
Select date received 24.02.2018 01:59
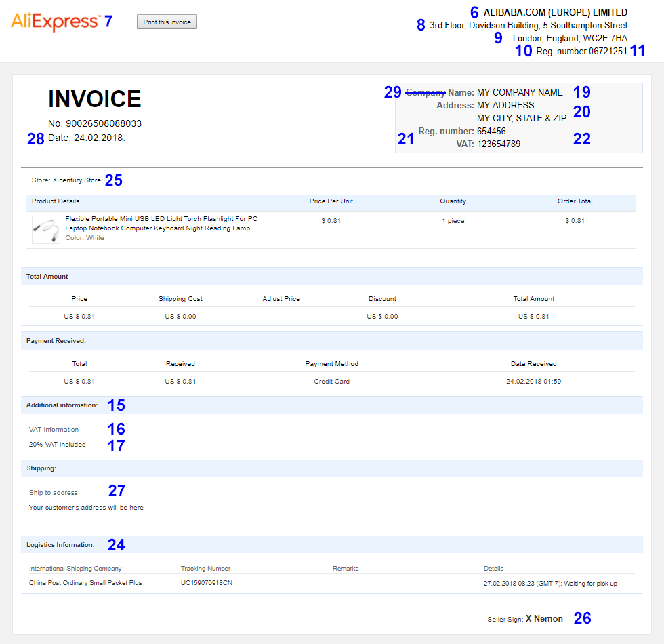[534, 381]
